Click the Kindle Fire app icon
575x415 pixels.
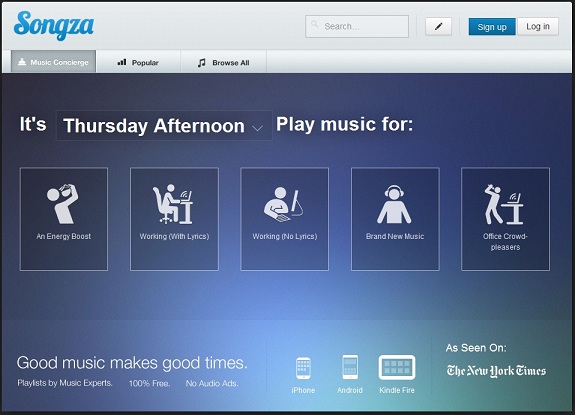397,367
